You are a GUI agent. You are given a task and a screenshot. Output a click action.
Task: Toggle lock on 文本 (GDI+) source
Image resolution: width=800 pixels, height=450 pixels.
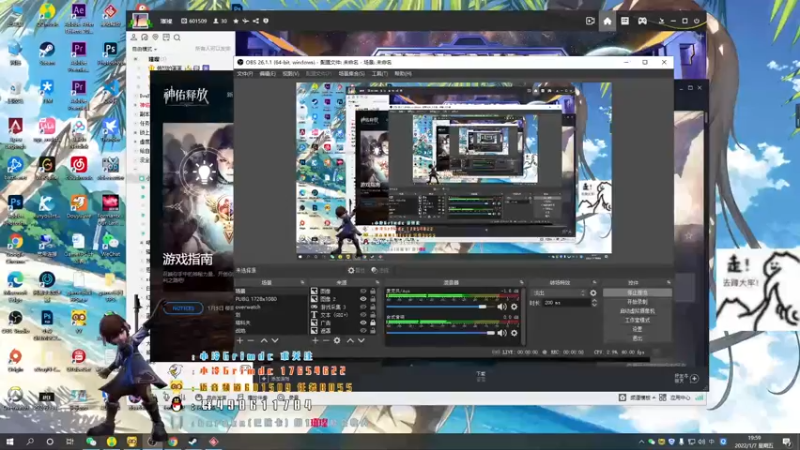point(373,315)
